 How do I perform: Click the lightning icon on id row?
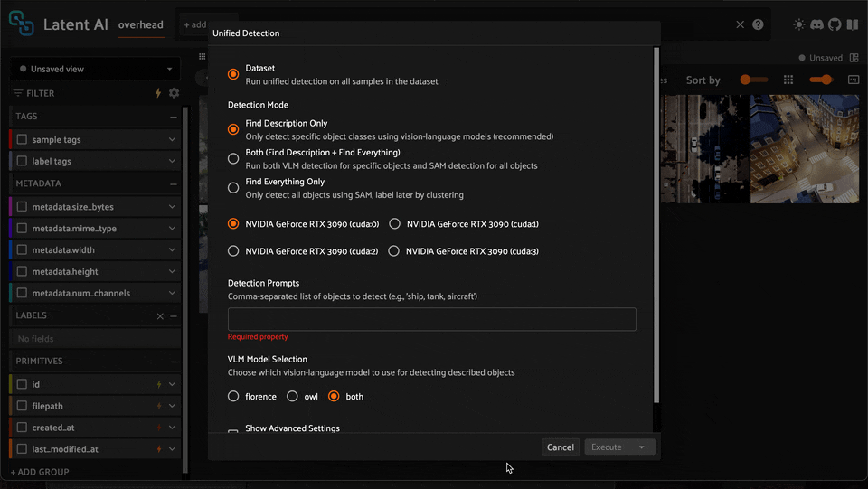159,384
